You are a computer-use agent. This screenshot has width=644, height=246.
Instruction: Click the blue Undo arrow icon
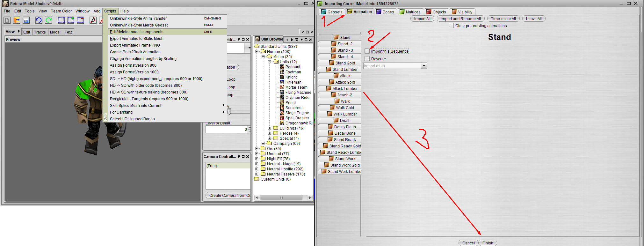pos(39,20)
